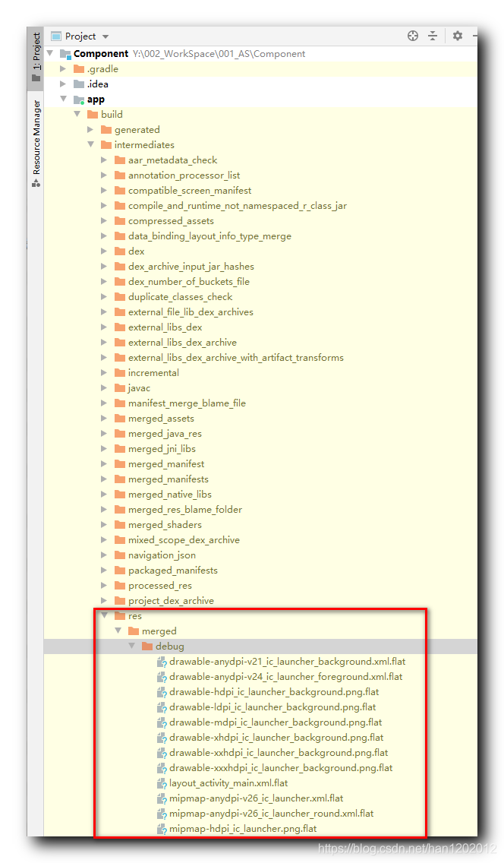The width and height of the screenshot is (504, 863).
Task: Click the app module icon
Action: coord(79,100)
